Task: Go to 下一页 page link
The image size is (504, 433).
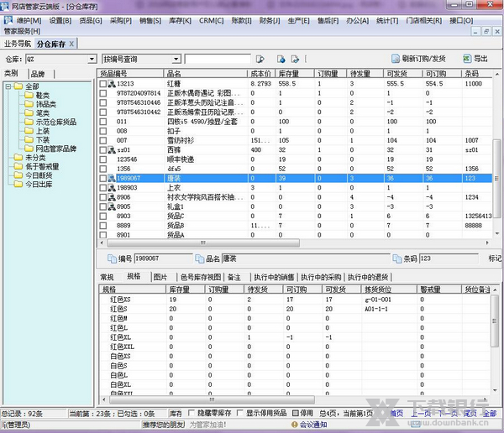Action: pos(449,414)
